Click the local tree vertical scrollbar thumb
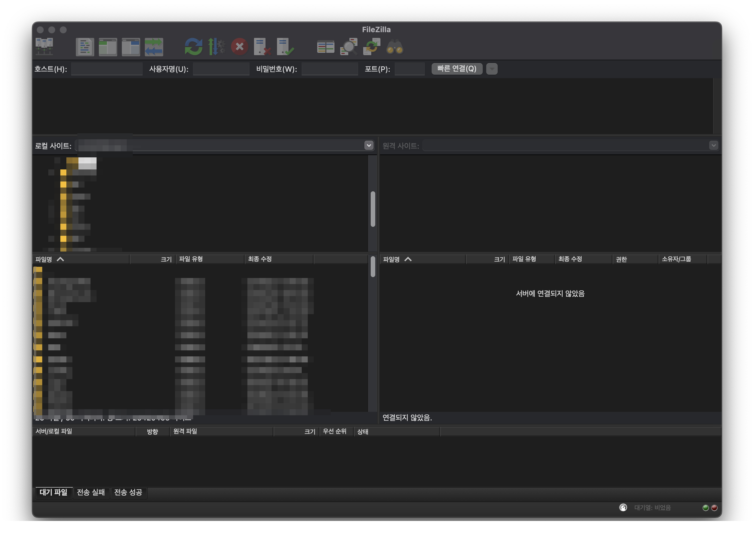754x560 pixels. tap(373, 209)
